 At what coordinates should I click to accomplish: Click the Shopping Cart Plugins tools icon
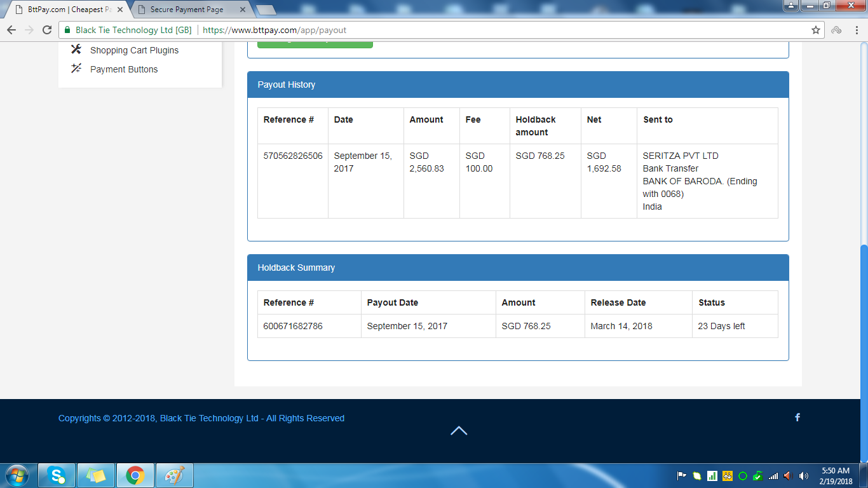tap(76, 50)
